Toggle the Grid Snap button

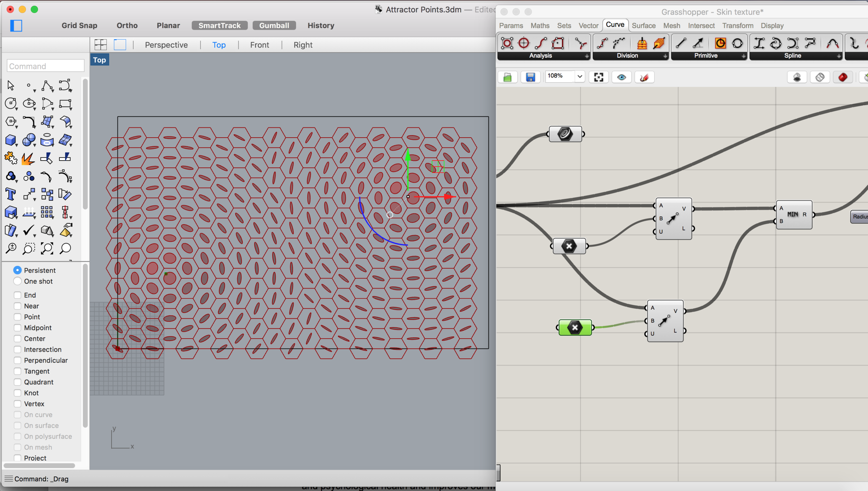tap(80, 25)
